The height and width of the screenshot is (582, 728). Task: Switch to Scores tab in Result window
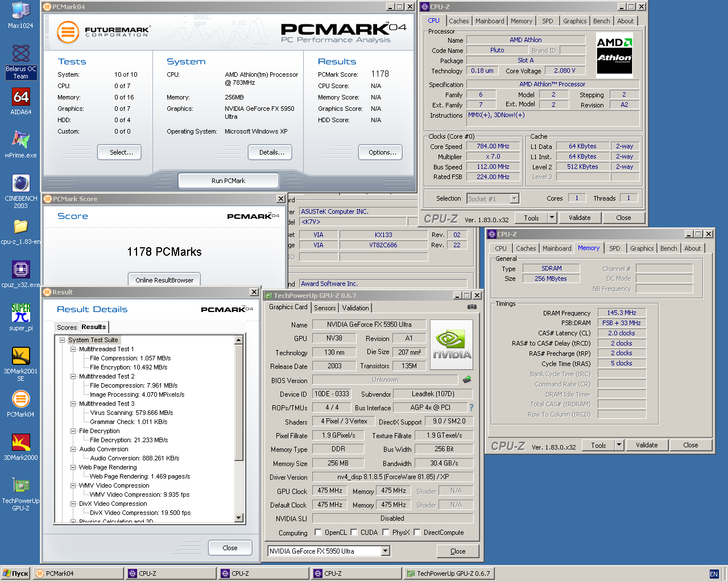tap(67, 327)
